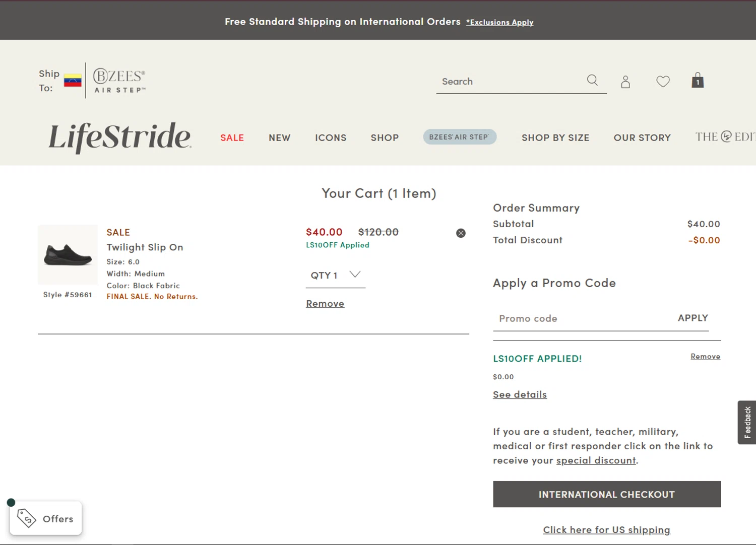Click the $40.00 sale price
Viewport: 756px width, 545px height.
tap(324, 232)
